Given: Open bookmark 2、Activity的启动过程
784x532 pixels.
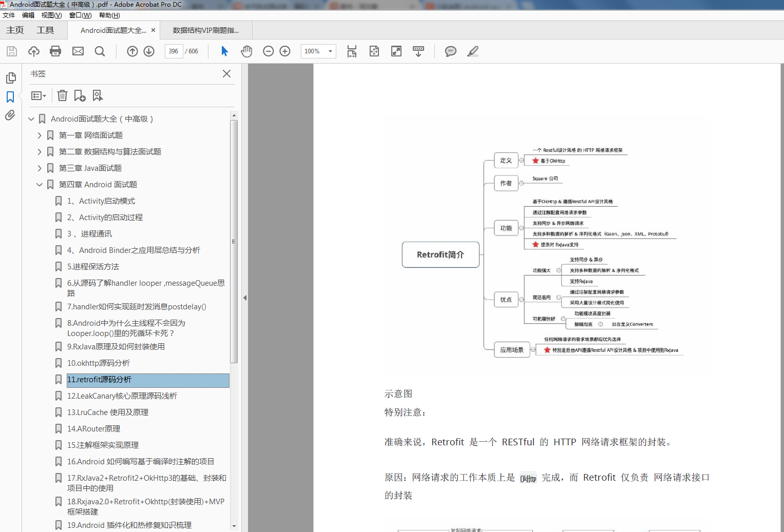Looking at the screenshot, I should click(105, 218).
